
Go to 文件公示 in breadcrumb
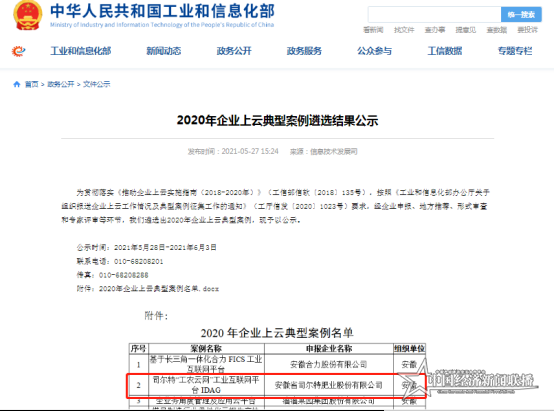(x=96, y=84)
